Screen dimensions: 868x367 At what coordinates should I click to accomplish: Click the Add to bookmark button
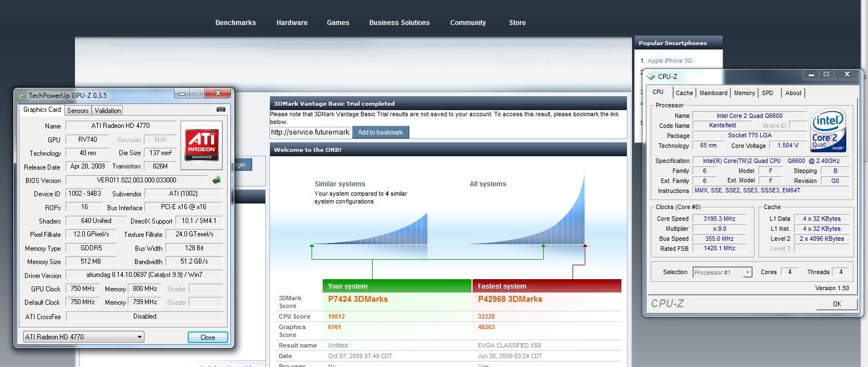380,132
